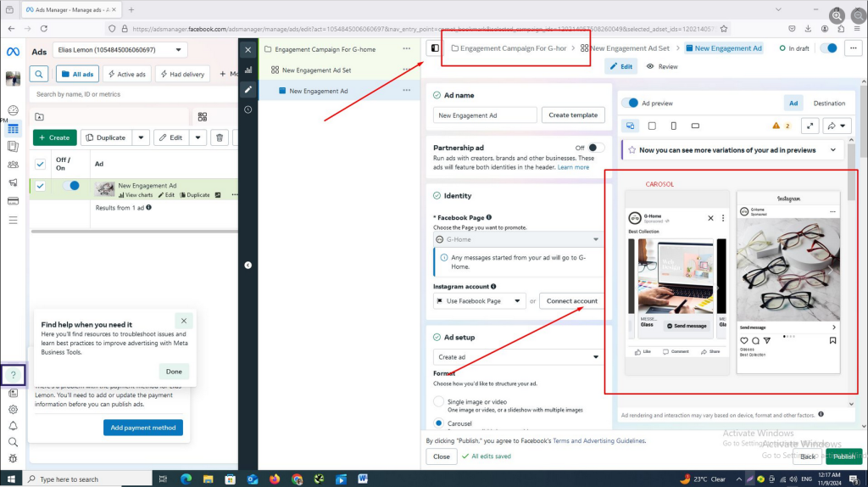Open the Use Facebook Page dropdown

tap(479, 301)
